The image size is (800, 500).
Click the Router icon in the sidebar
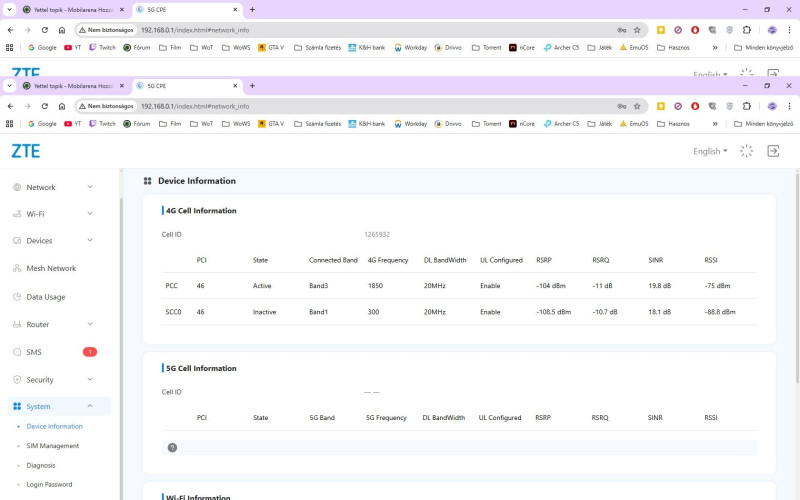pyautogui.click(x=17, y=324)
